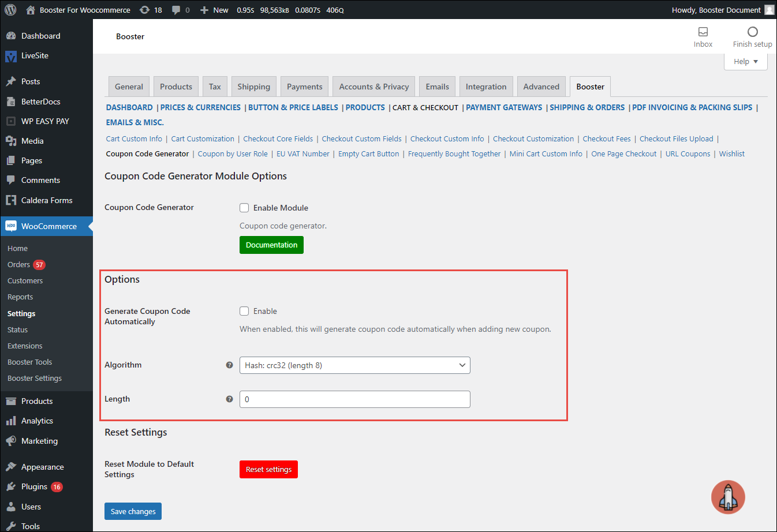Click the Save changes button

click(x=133, y=512)
